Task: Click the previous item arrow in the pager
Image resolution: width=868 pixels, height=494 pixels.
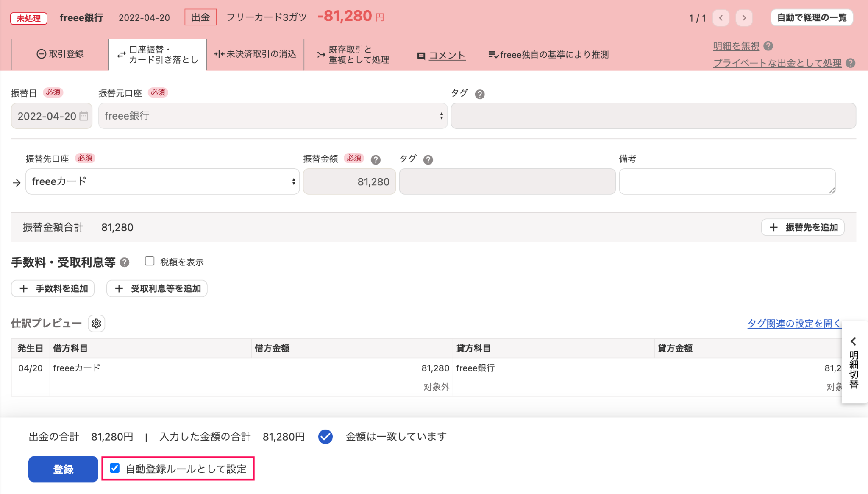Action: point(721,18)
